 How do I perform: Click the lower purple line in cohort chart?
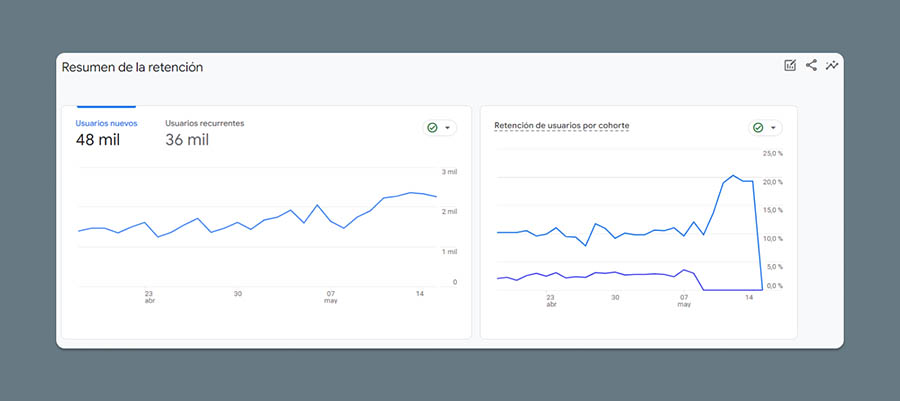(600, 273)
